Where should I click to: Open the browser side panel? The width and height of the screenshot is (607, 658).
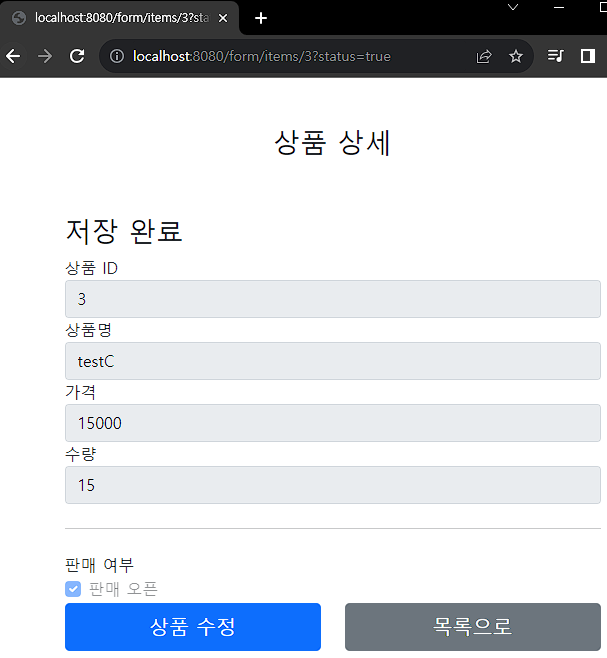(x=588, y=56)
